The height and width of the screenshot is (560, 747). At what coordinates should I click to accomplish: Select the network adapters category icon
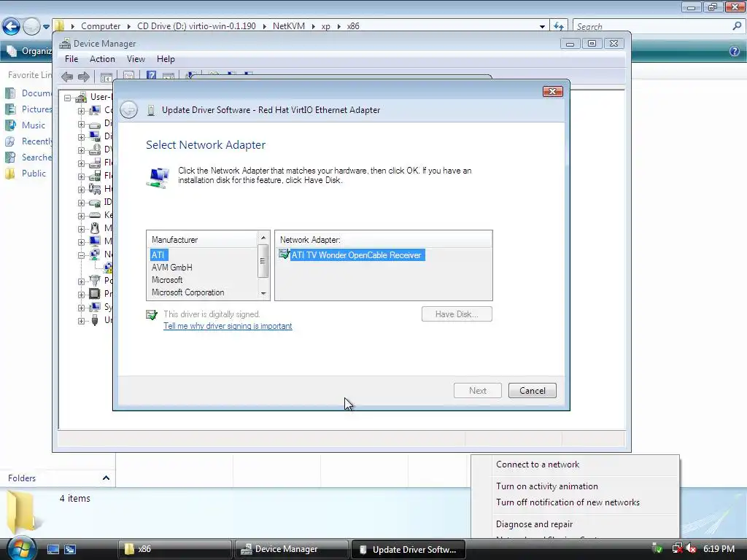(x=95, y=254)
